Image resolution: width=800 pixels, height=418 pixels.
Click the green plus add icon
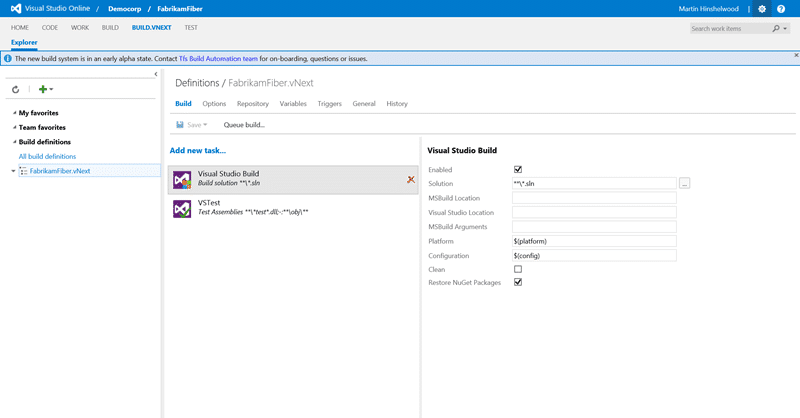(x=43, y=89)
